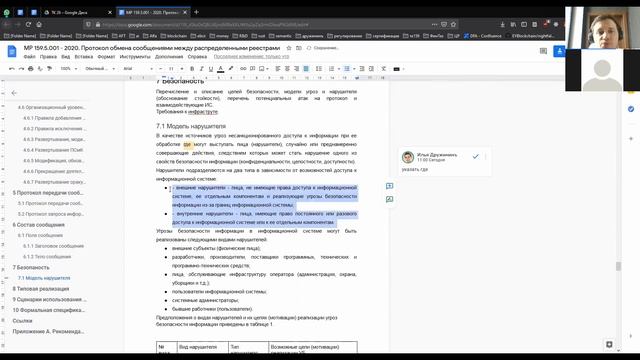Select the paint format roller tool

pyautogui.click(x=49, y=69)
